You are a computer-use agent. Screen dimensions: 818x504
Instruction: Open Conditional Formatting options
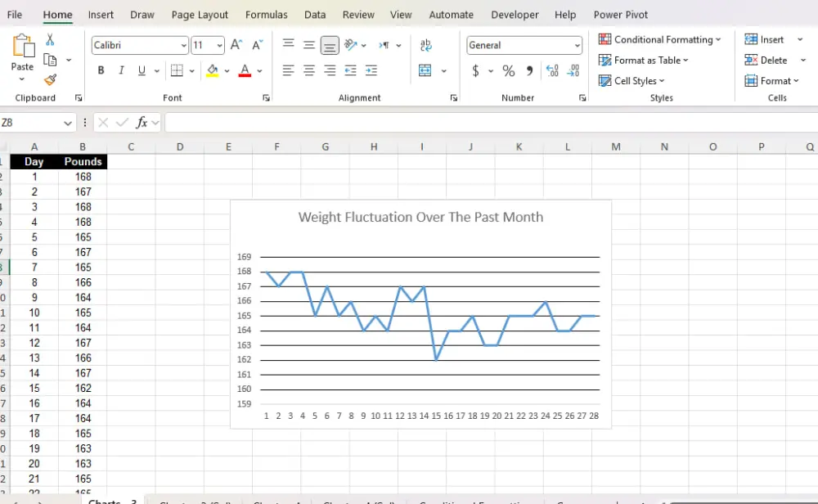(659, 38)
